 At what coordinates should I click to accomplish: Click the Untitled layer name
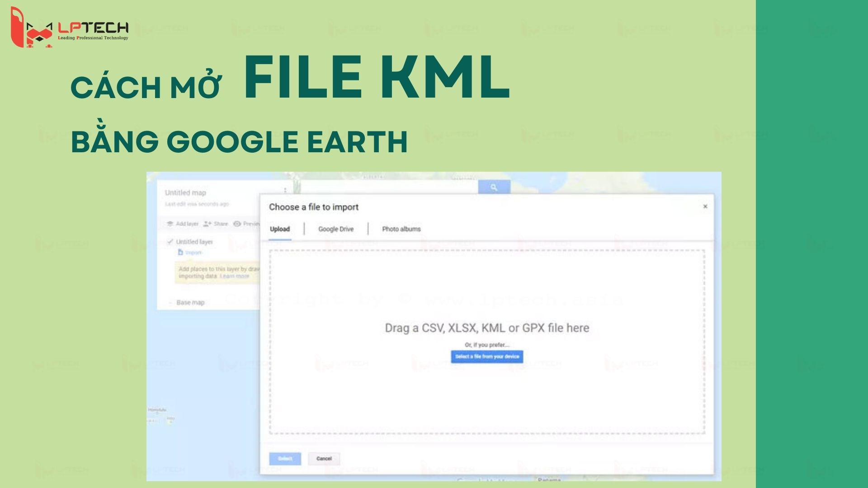point(194,242)
